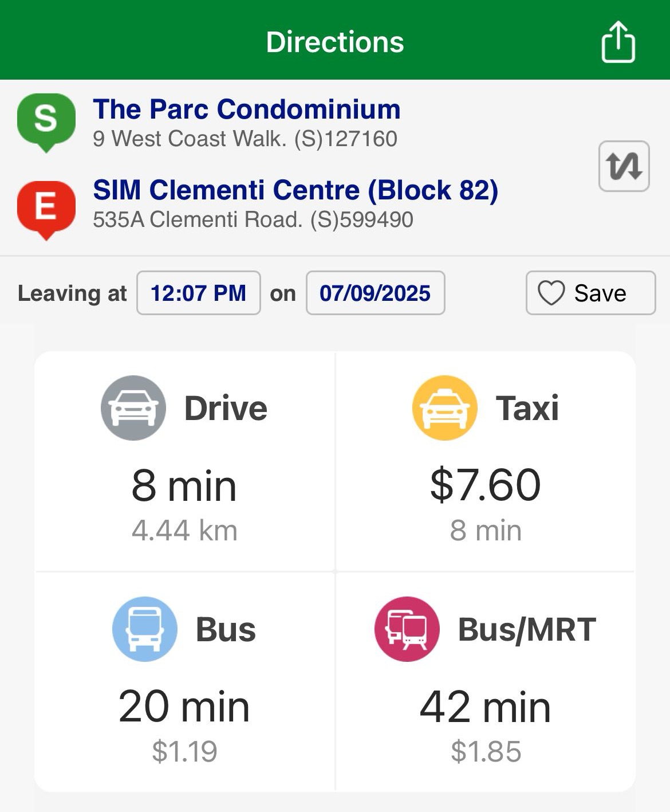Tap the 535A Clementi Road address
Screen dimensions: 670x812
[x=253, y=219]
